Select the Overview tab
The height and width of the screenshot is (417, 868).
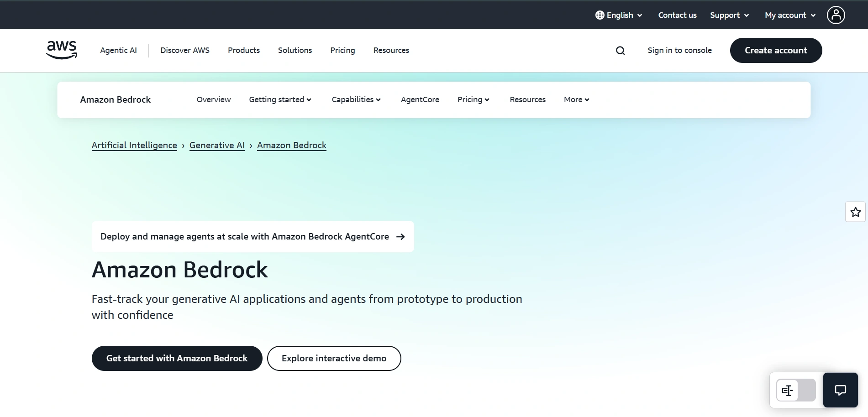(214, 99)
